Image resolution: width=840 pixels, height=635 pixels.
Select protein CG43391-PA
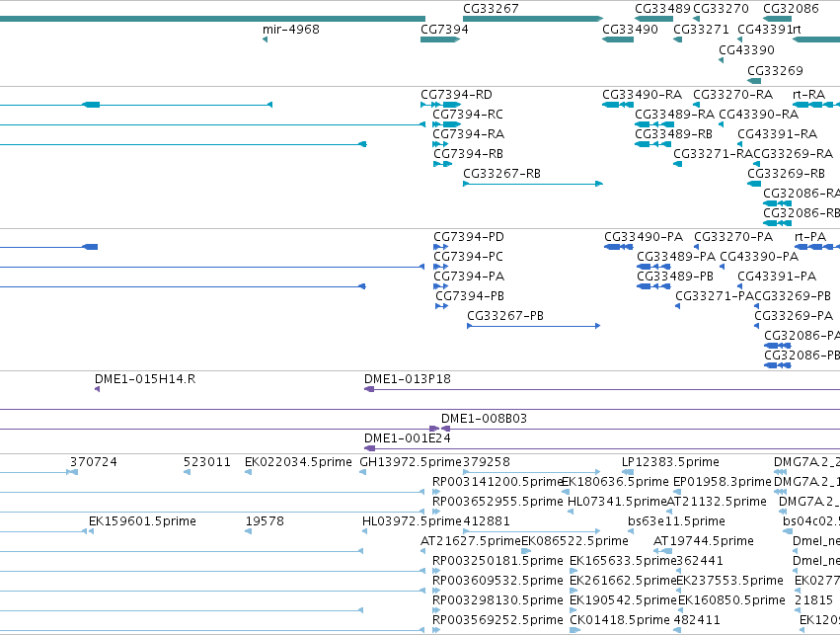[x=740, y=286]
